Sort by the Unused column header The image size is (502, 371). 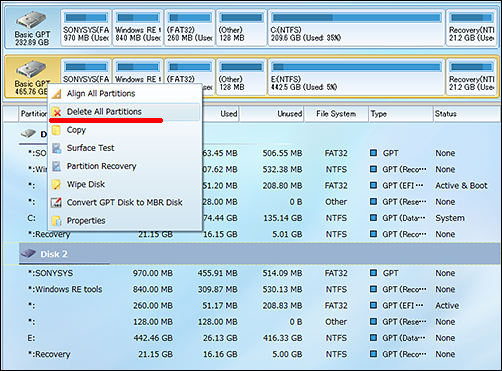pos(272,114)
